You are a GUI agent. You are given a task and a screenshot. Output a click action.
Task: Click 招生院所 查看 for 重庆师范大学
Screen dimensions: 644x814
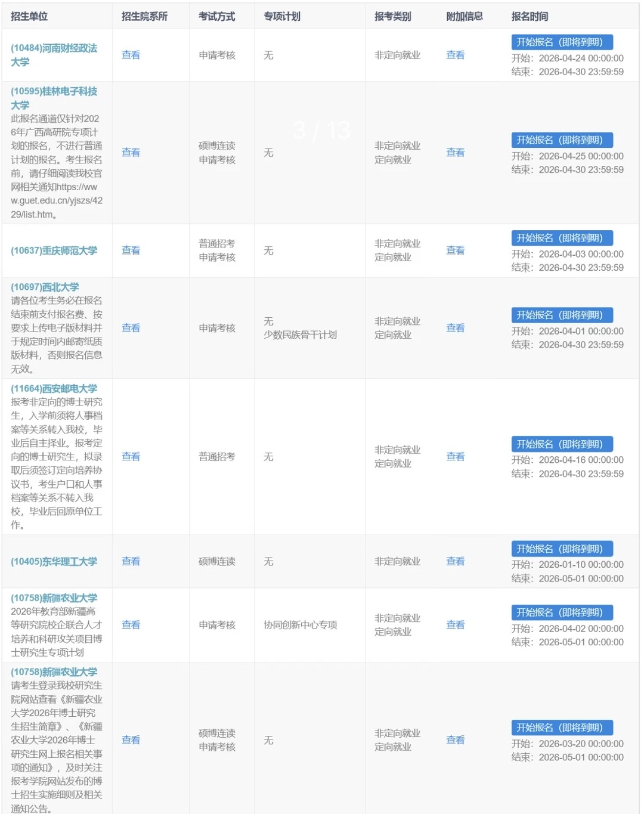pos(131,250)
